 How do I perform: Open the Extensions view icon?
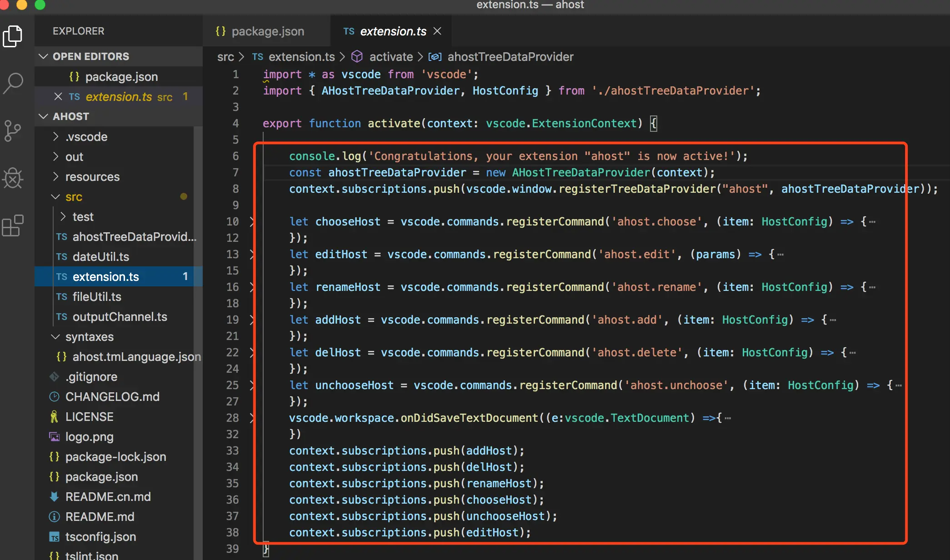(13, 225)
